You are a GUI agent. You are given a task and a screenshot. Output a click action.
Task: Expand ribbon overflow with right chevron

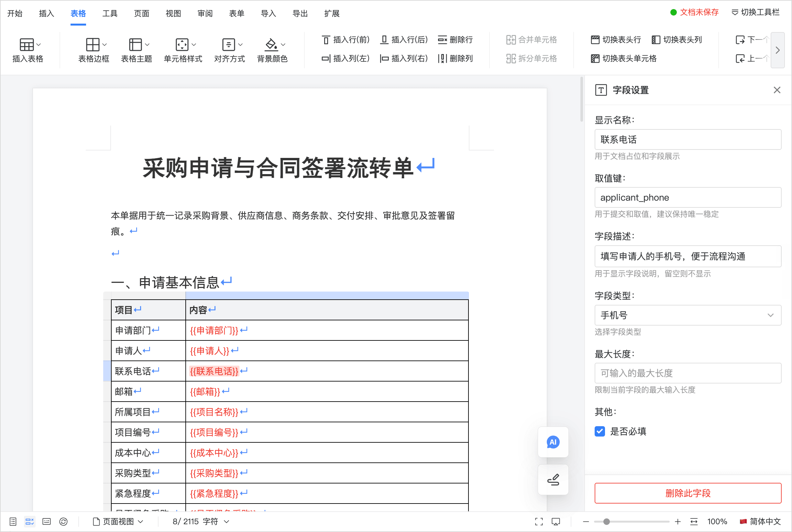[x=778, y=50]
